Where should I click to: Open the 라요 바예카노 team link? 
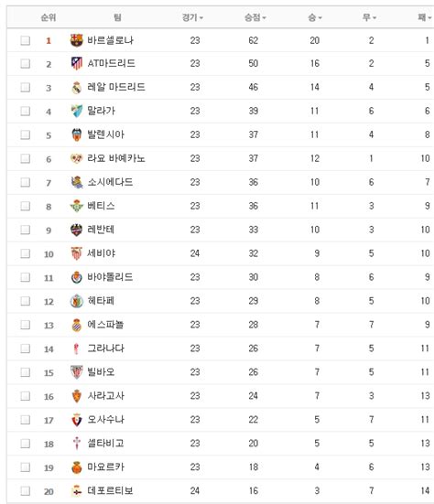point(116,158)
